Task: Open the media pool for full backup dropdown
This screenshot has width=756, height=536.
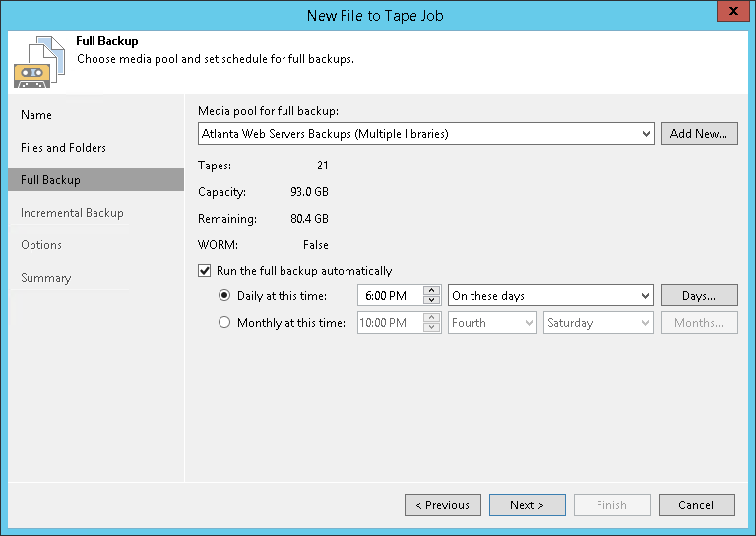Action: [x=646, y=134]
